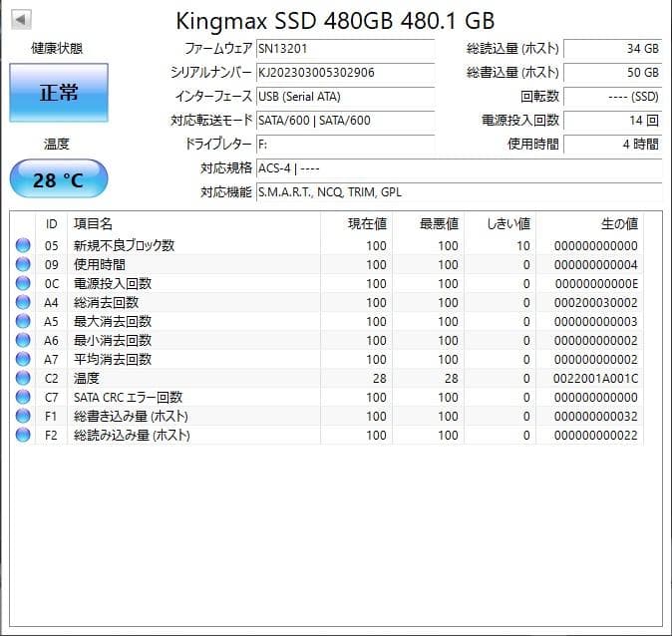
Task: Click status orb for ID F1 row
Action: [x=23, y=416]
